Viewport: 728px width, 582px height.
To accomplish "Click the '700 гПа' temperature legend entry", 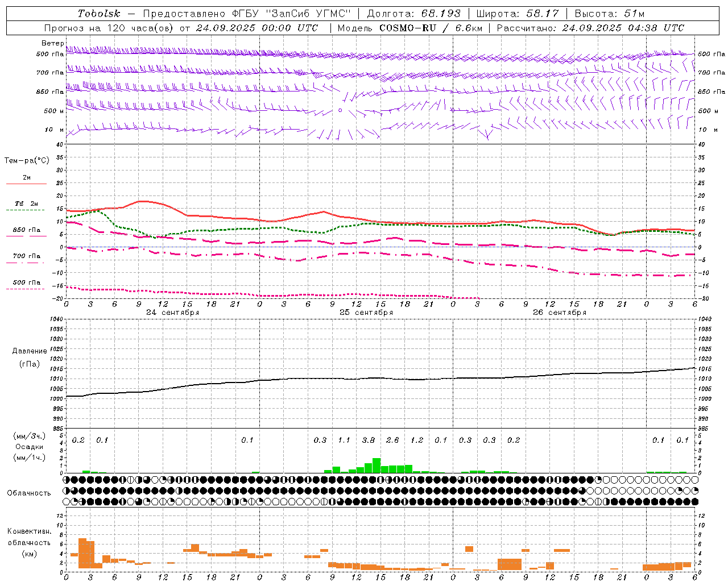I will coord(26,256).
